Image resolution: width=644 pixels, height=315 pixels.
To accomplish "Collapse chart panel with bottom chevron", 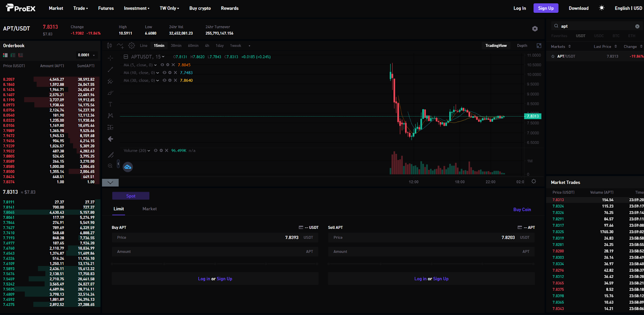I will point(110,183).
